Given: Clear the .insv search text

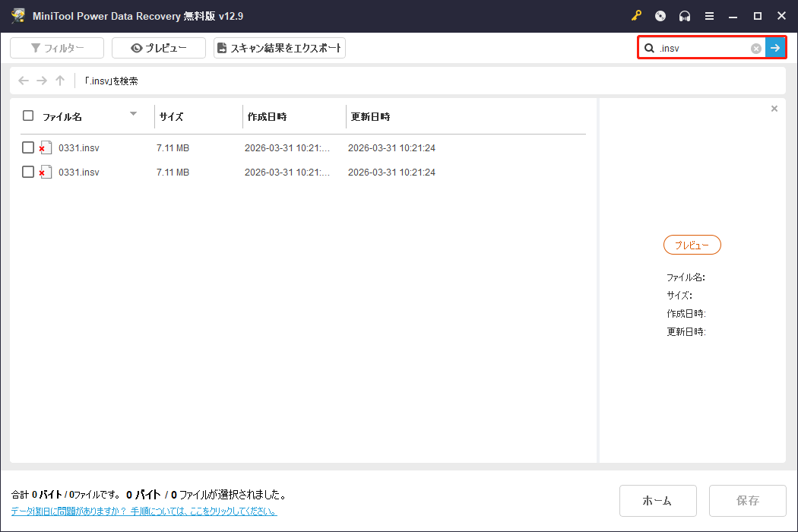Looking at the screenshot, I should tap(755, 49).
